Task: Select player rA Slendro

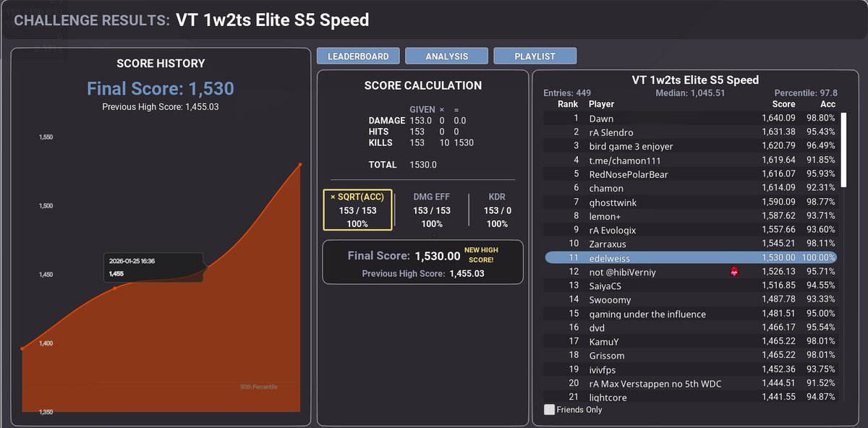Action: 691,132
